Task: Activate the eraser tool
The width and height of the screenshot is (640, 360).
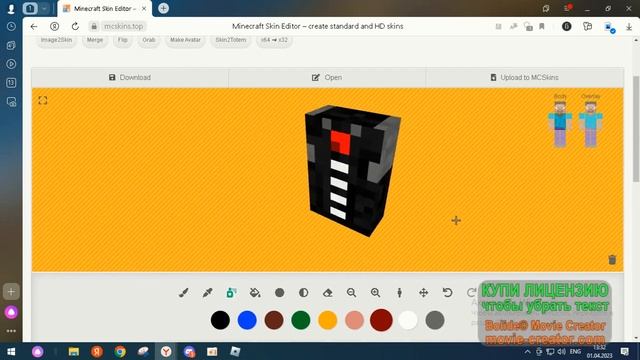Action: (x=327, y=293)
